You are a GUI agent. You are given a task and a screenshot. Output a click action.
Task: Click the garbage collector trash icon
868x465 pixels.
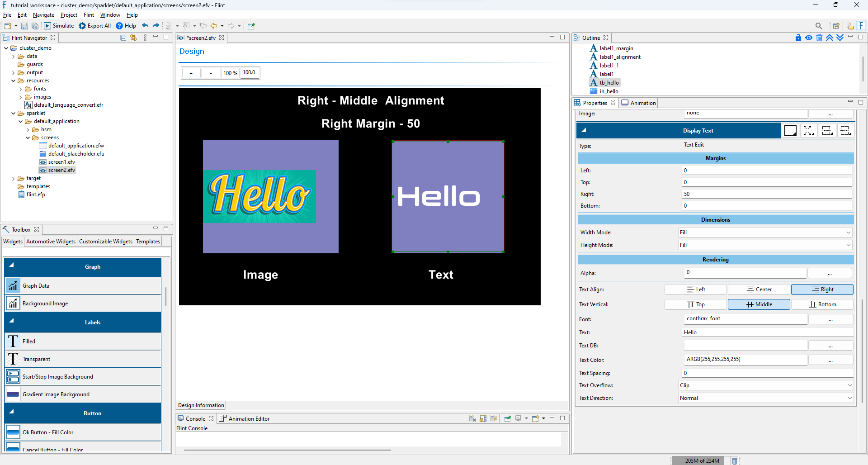pos(735,460)
